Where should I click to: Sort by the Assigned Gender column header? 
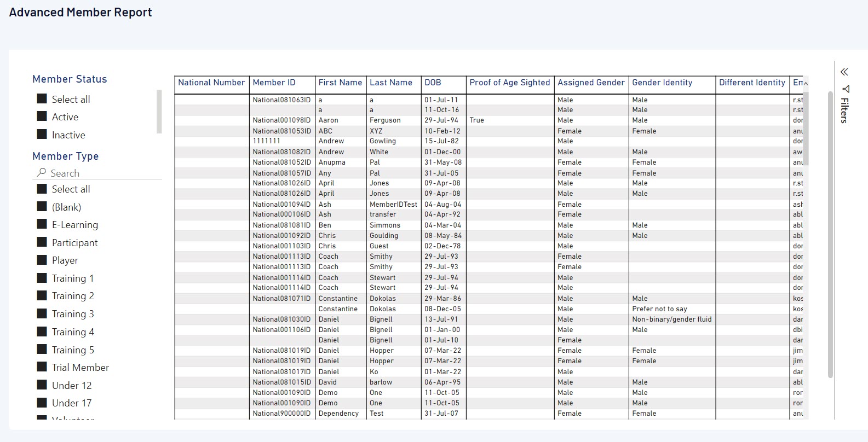point(591,83)
